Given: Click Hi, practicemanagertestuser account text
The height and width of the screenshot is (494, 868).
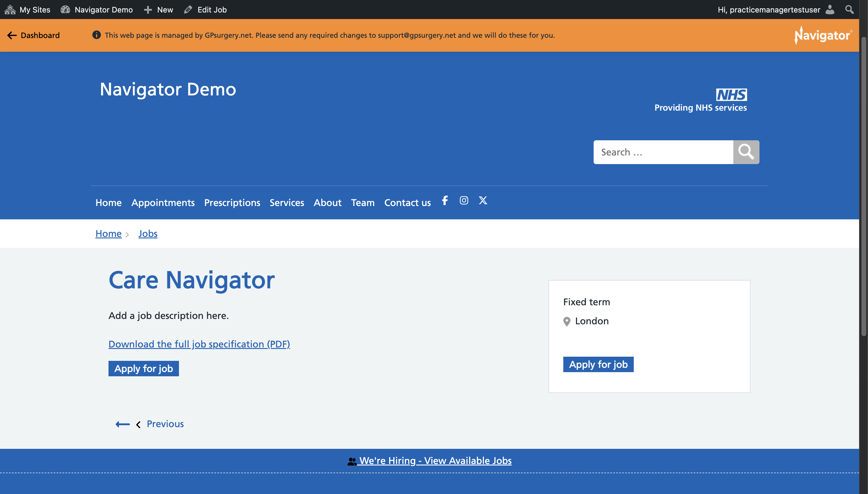Looking at the screenshot, I should (x=769, y=10).
